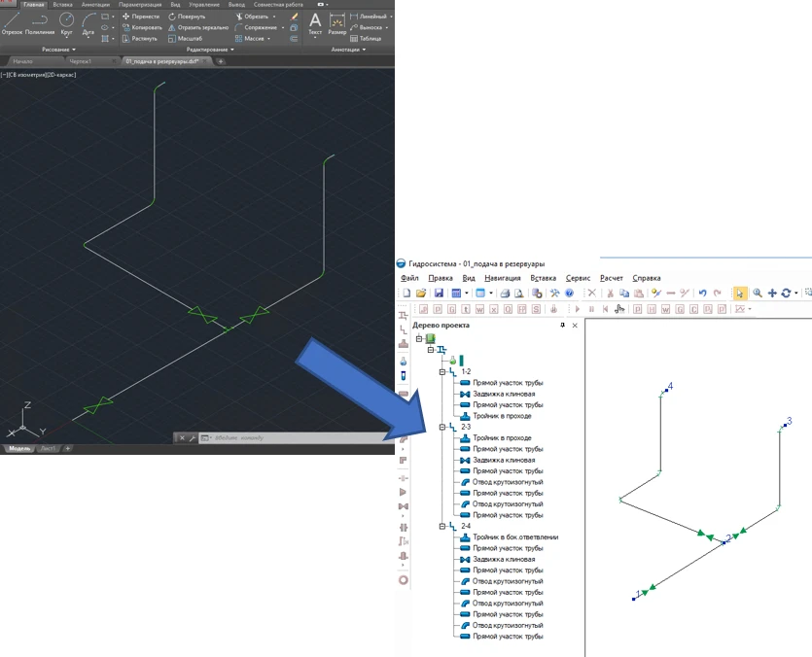Click the Save icon in Гидросистема toolbar
This screenshot has height=657, width=812.
click(439, 293)
